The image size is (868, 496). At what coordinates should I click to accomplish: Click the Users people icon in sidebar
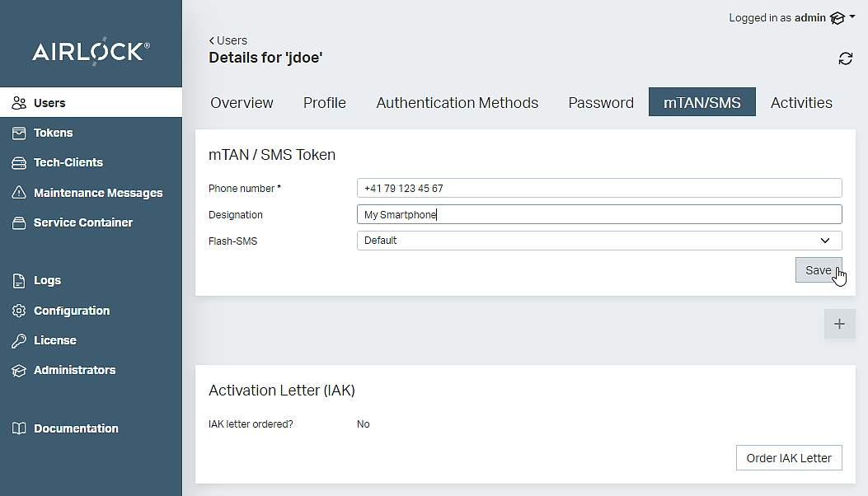tap(19, 103)
